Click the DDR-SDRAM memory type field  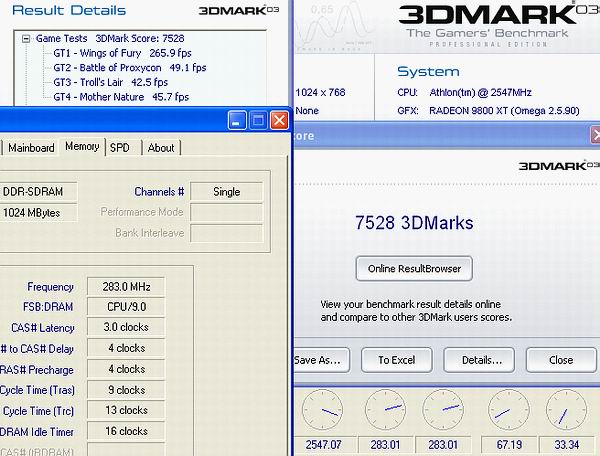click(38, 192)
